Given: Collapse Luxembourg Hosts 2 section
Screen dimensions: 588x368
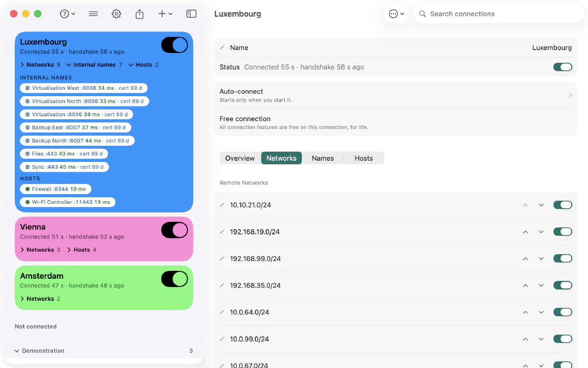Looking at the screenshot, I should pos(144,65).
